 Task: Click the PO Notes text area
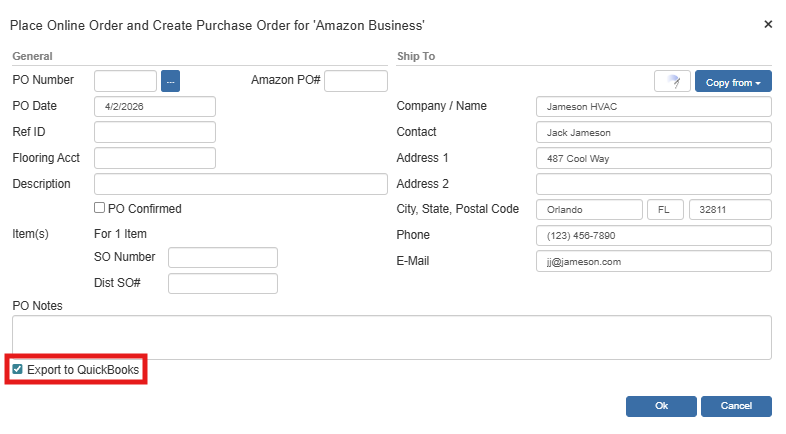391,337
